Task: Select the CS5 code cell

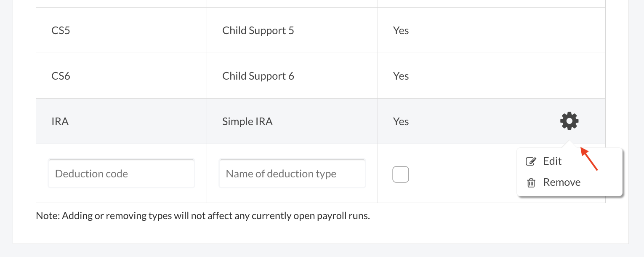Action: 61,31
